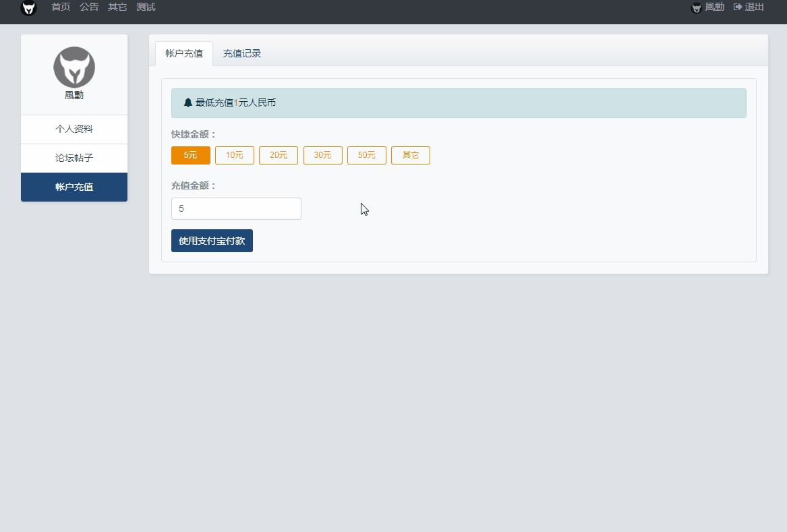Pick the 其它 custom amount option
The image size is (787, 532).
tap(411, 155)
